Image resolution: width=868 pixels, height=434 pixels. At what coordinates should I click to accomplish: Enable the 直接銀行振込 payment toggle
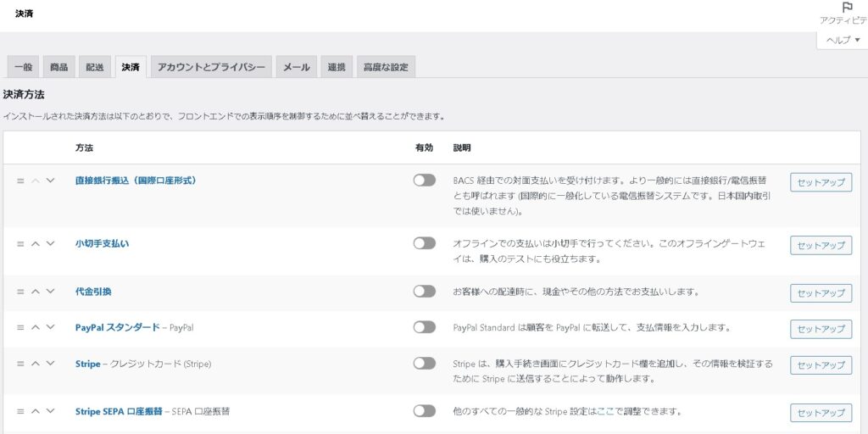(424, 181)
